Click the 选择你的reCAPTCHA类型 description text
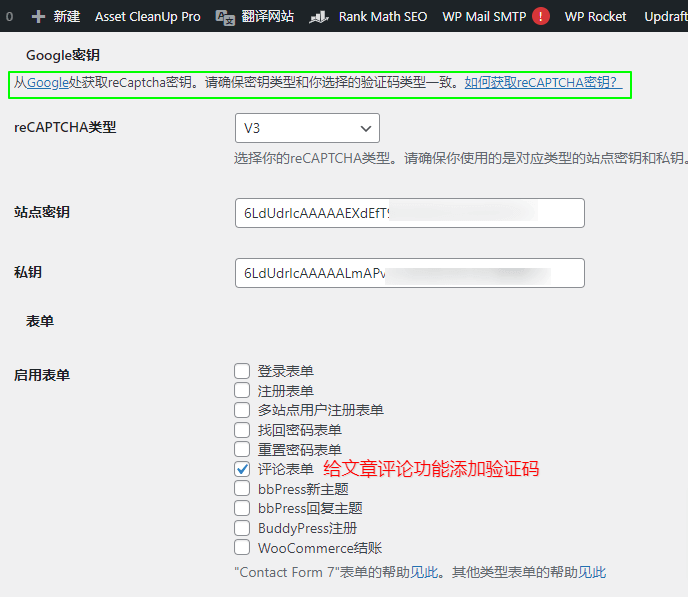This screenshot has width=688, height=597. point(461,158)
